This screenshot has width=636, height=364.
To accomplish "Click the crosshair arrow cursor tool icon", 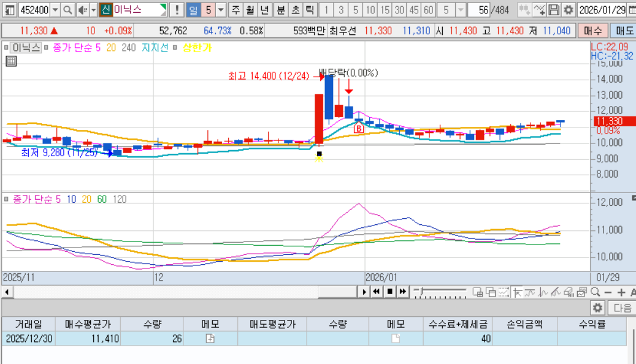I will [x=517, y=292].
